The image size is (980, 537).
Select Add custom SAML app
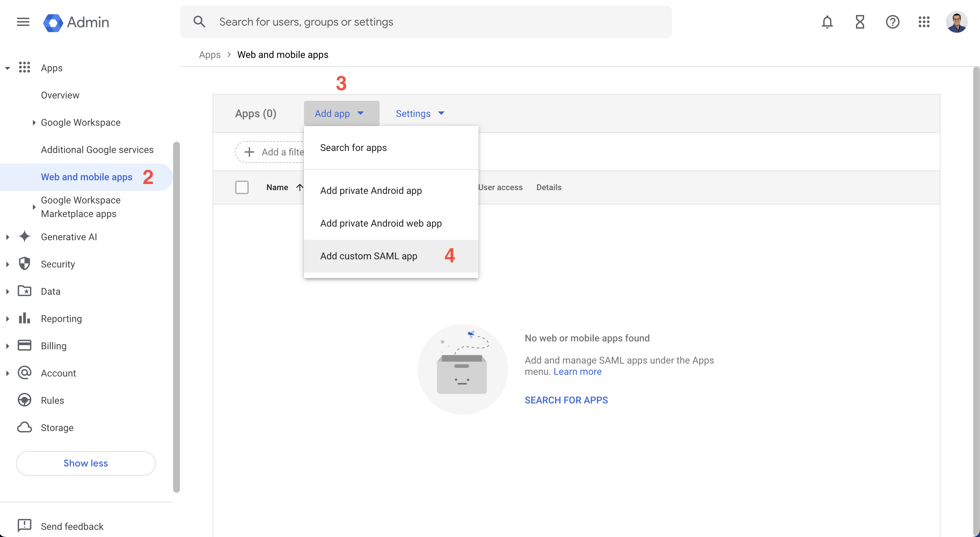coord(369,256)
